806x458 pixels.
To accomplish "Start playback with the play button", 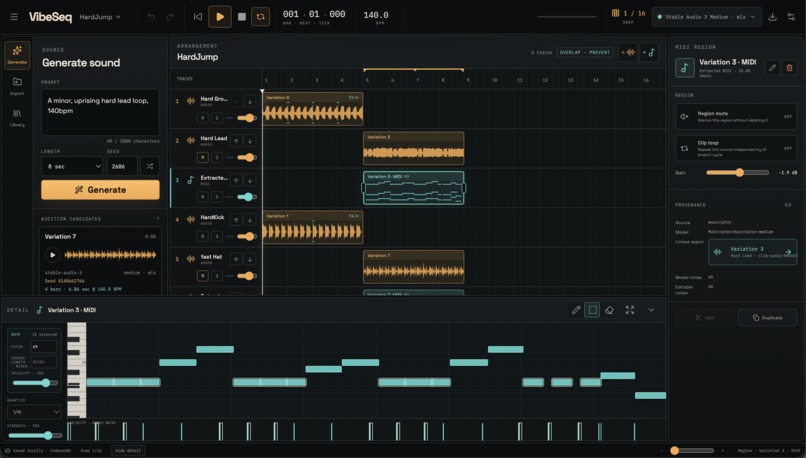I will click(x=219, y=17).
